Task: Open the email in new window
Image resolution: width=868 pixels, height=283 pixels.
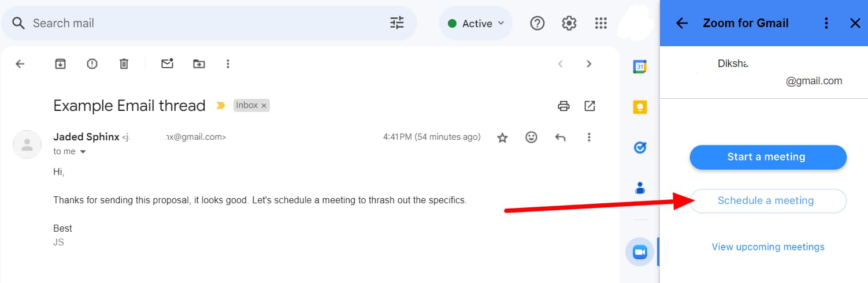Action: click(590, 106)
